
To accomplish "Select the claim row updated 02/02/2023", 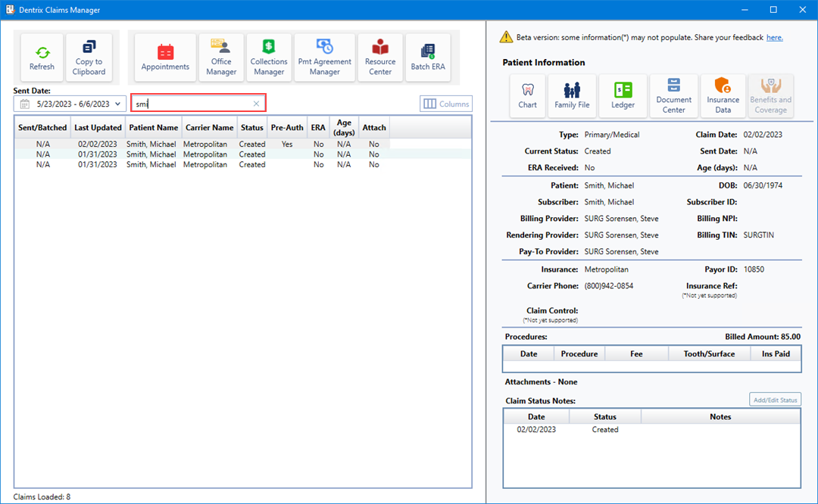I will 202,144.
